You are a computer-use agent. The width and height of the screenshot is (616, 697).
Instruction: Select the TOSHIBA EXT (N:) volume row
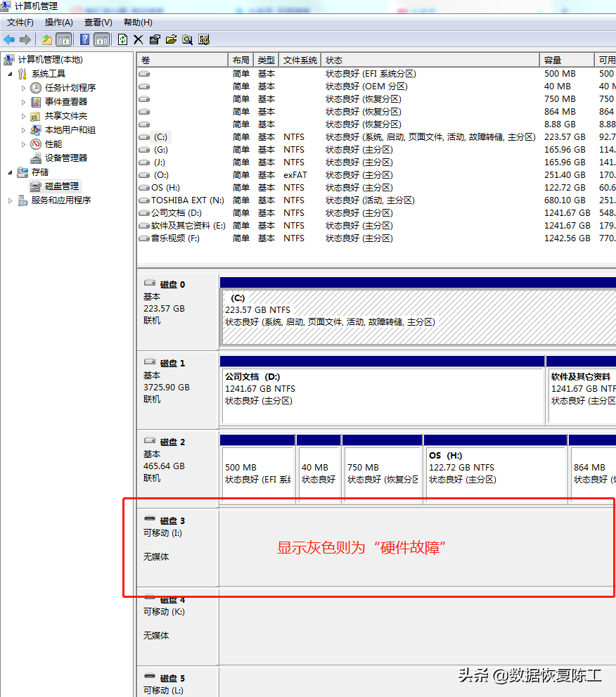376,200
